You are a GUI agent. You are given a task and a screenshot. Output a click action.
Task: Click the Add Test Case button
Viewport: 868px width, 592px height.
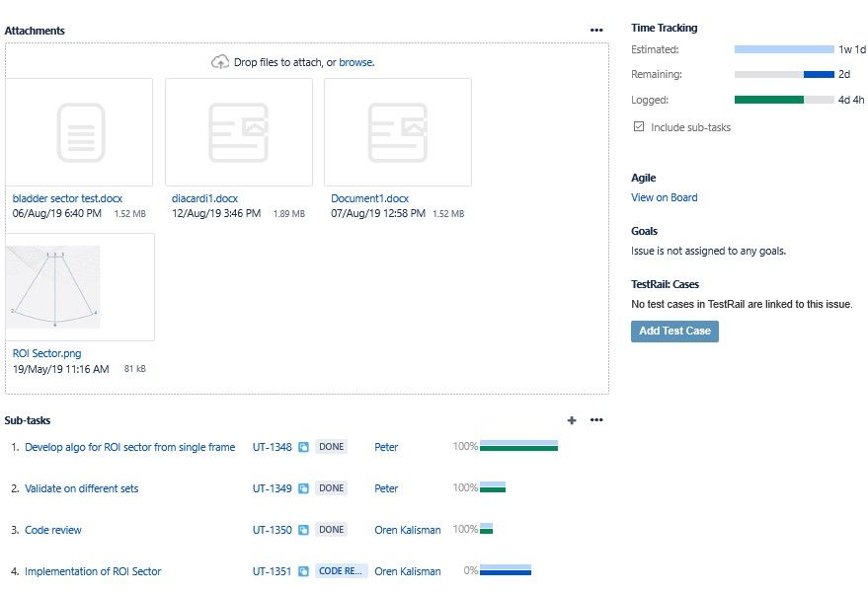point(674,331)
